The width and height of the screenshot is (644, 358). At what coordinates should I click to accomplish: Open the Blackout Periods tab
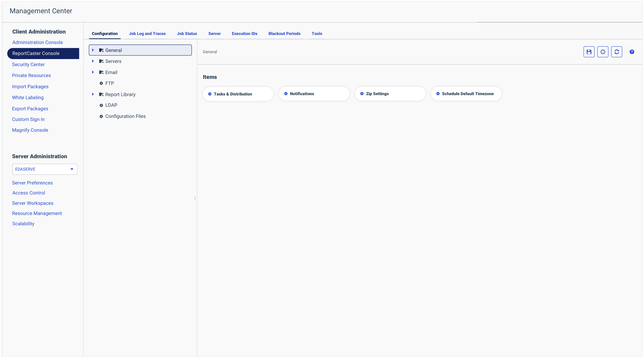tap(284, 34)
